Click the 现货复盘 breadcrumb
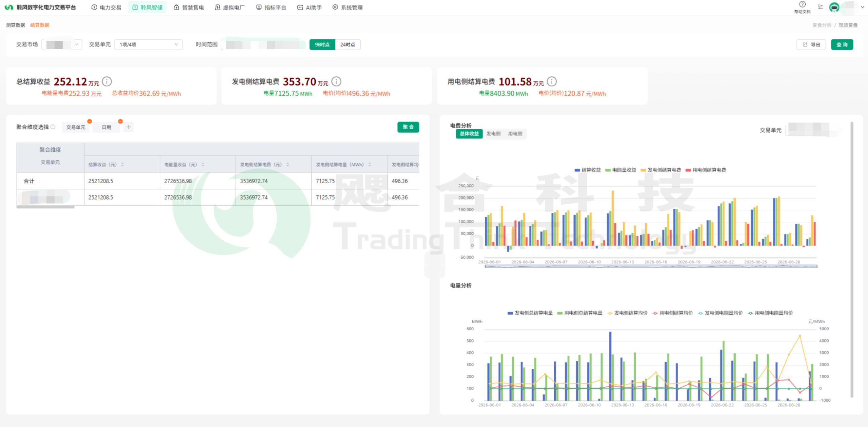Screen dimensions: 868x427 pos(848,25)
